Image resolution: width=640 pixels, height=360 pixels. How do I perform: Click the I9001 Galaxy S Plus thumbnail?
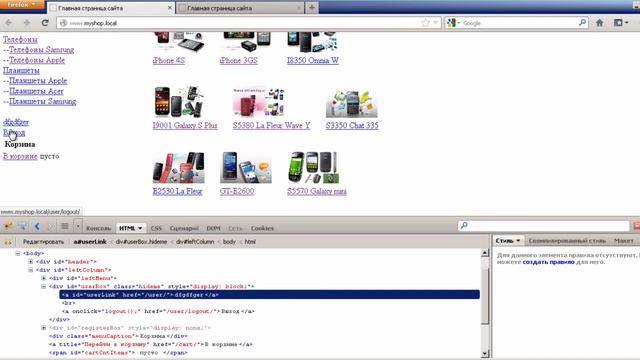[x=178, y=102]
